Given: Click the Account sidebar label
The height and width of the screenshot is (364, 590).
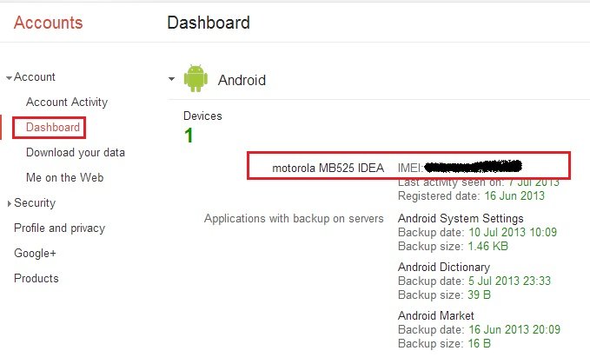Looking at the screenshot, I should (x=34, y=77).
